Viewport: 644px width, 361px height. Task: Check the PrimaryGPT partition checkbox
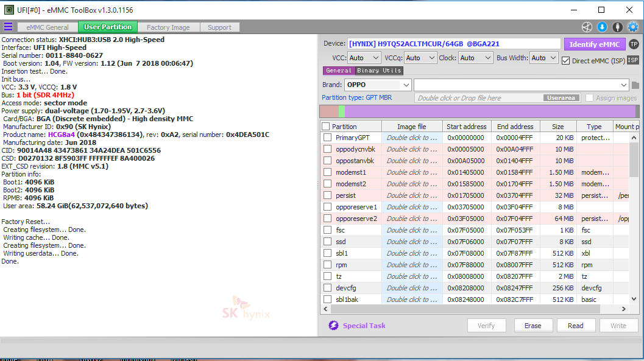pyautogui.click(x=327, y=138)
